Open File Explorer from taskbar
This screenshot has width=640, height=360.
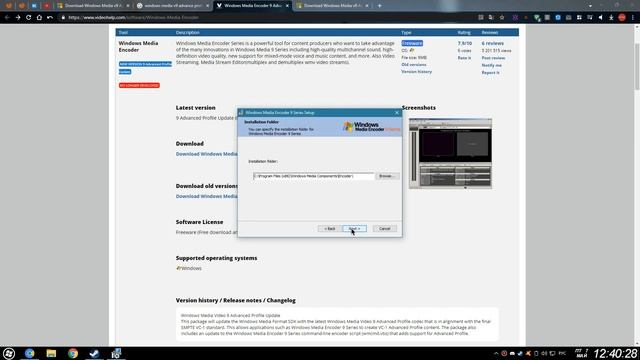click(x=51, y=353)
